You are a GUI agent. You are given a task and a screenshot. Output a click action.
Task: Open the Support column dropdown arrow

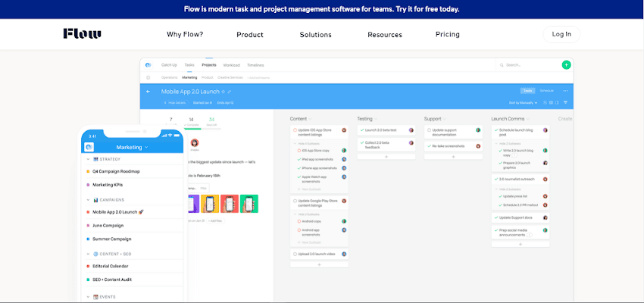[445, 119]
